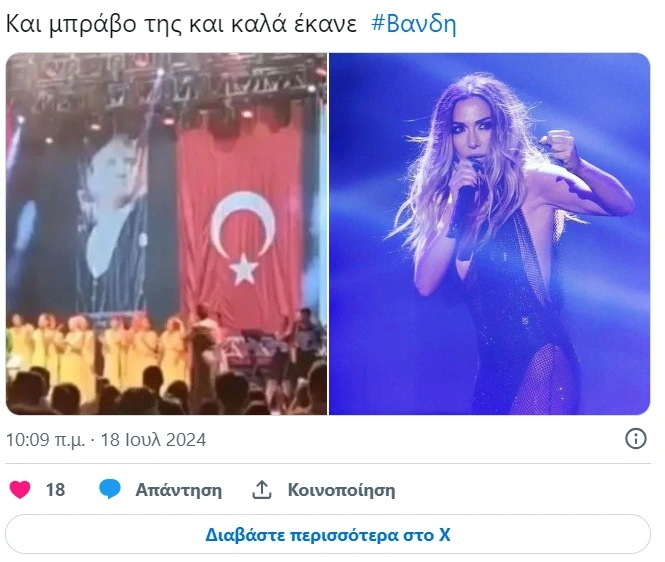Click the 10:09 π.μ. timestamp

click(45, 440)
